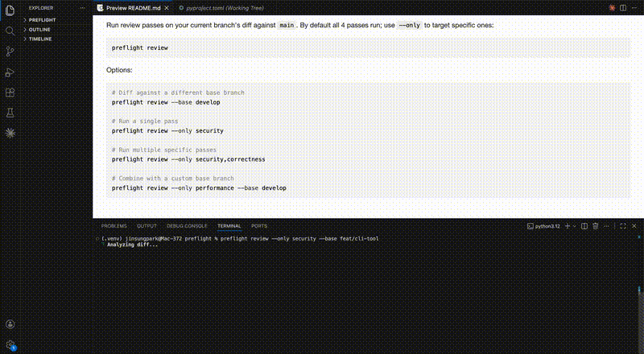Viewport: 644px width, 354px height.
Task: Click 'preflight review --only security,correctness' line
Action: pyautogui.click(x=188, y=159)
